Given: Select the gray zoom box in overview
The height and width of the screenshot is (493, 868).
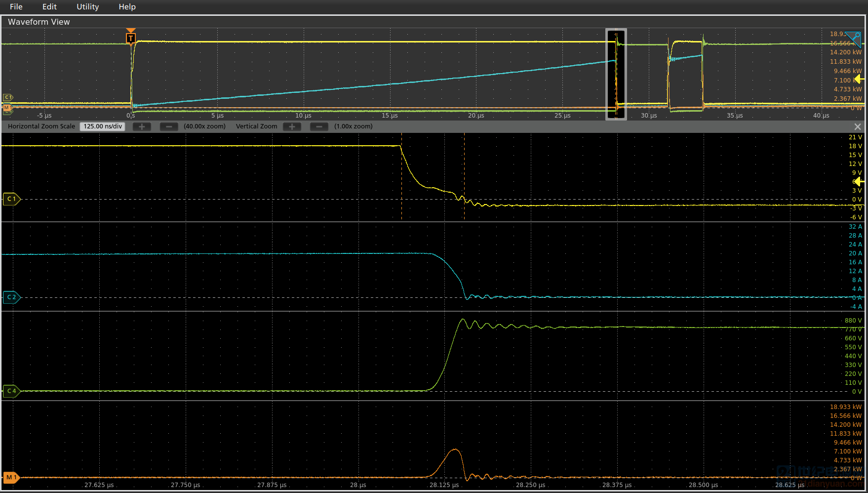Looking at the screenshot, I should [x=616, y=74].
